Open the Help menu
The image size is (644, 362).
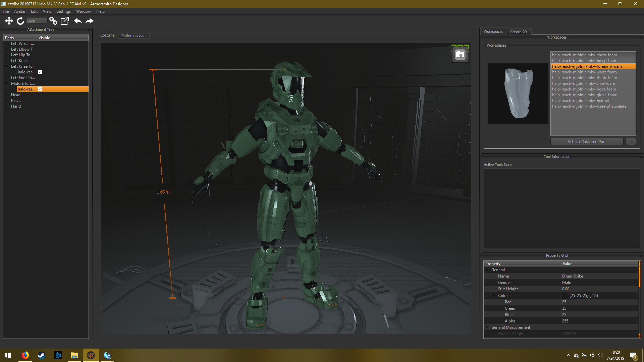click(x=100, y=11)
